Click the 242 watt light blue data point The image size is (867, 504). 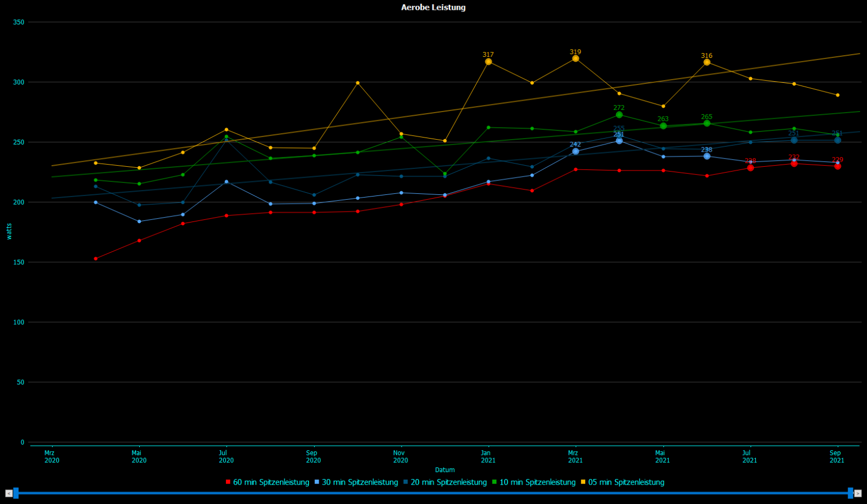click(575, 152)
